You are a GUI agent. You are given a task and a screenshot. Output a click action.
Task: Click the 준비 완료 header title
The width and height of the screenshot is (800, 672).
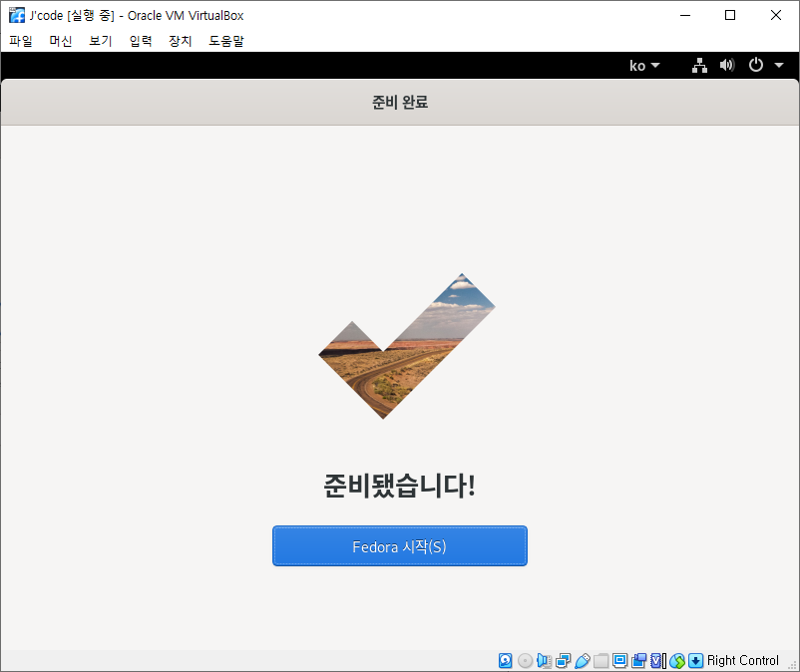point(399,102)
